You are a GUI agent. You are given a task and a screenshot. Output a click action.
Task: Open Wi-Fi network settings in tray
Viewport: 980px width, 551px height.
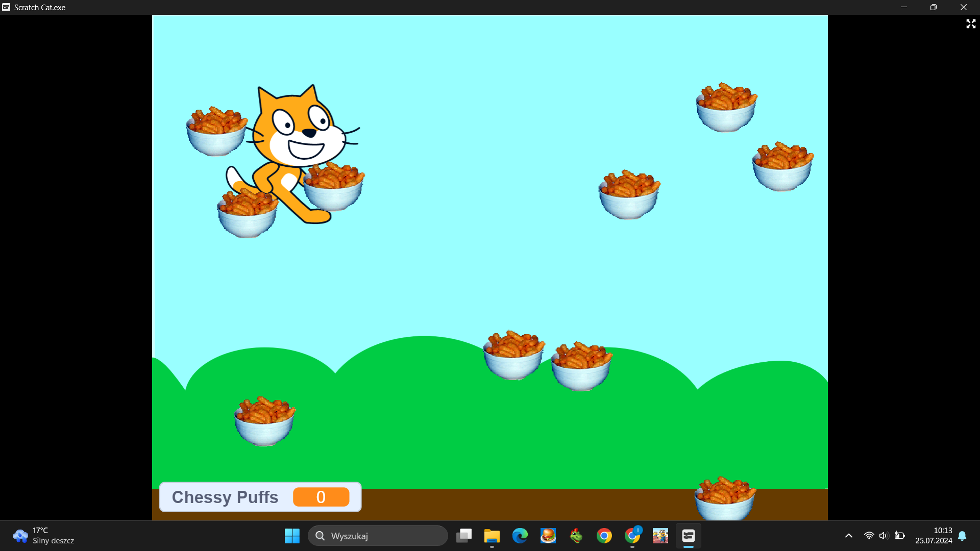[x=869, y=536]
